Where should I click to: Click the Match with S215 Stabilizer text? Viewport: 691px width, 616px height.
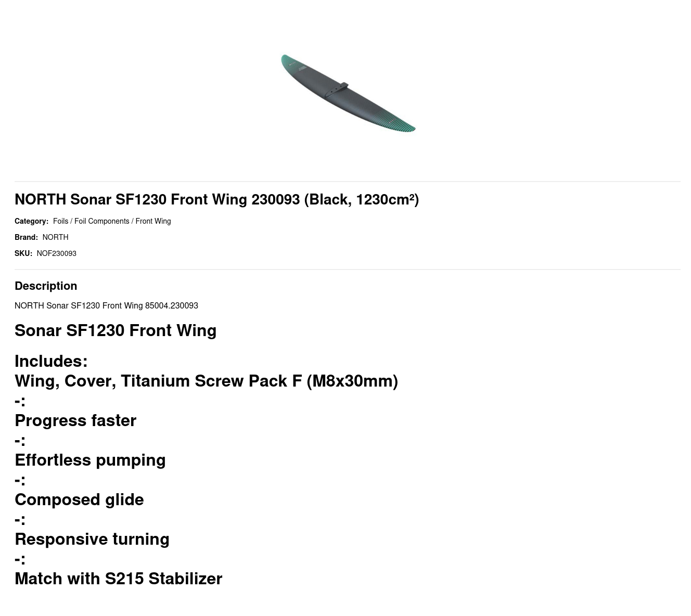(118, 579)
